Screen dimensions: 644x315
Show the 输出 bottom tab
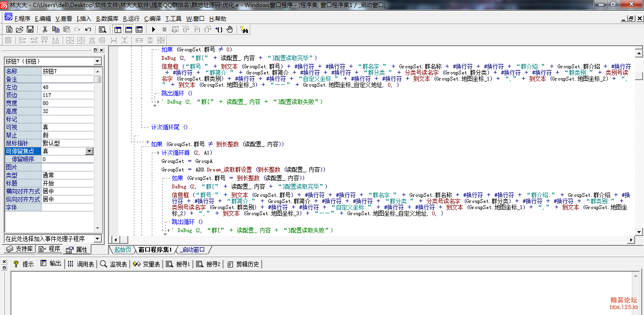50,264
